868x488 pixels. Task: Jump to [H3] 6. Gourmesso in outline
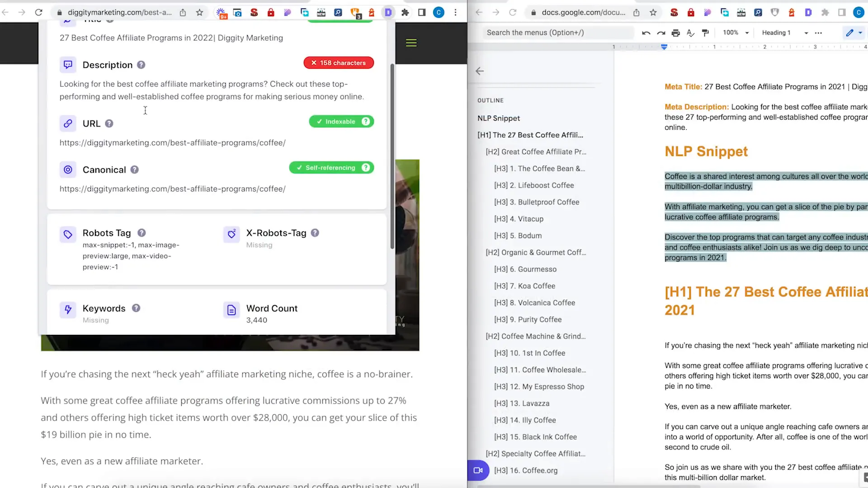(525, 269)
